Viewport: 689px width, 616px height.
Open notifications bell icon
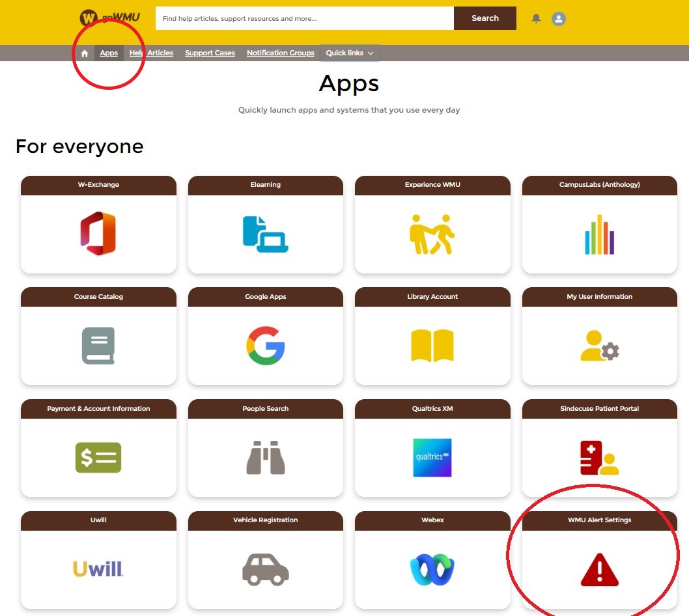(x=536, y=18)
